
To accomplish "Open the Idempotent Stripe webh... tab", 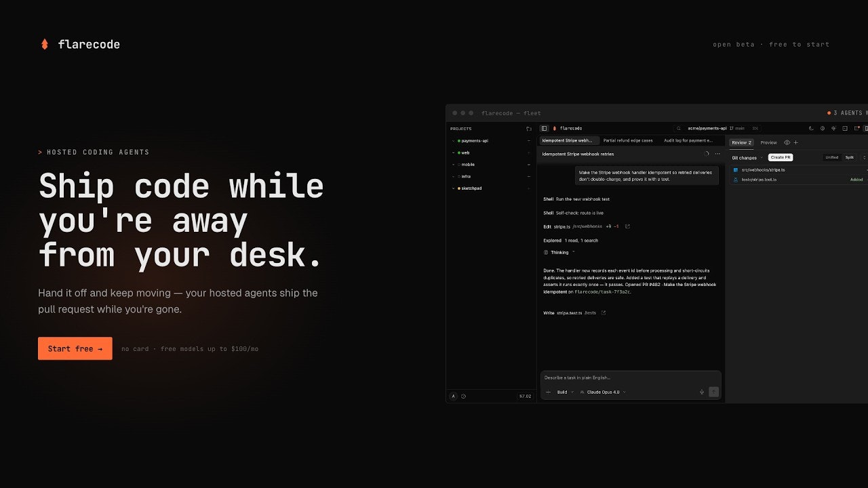I will [x=569, y=140].
